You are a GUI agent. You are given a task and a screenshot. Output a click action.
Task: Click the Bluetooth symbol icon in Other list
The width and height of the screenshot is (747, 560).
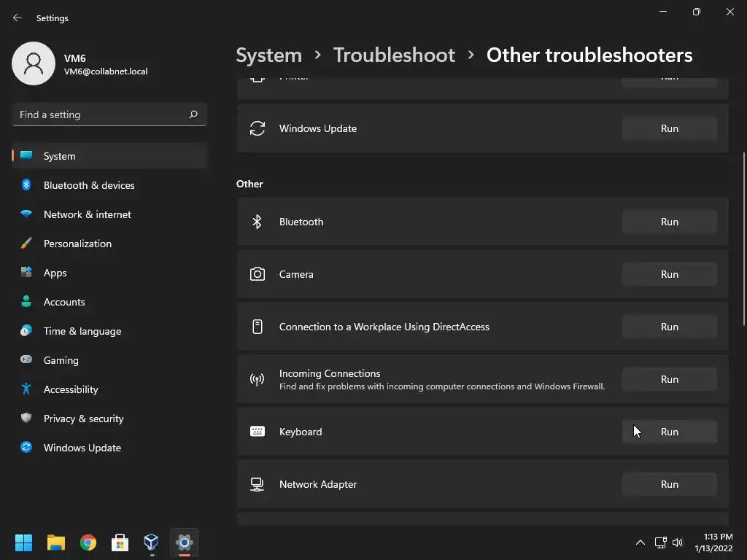coord(258,222)
